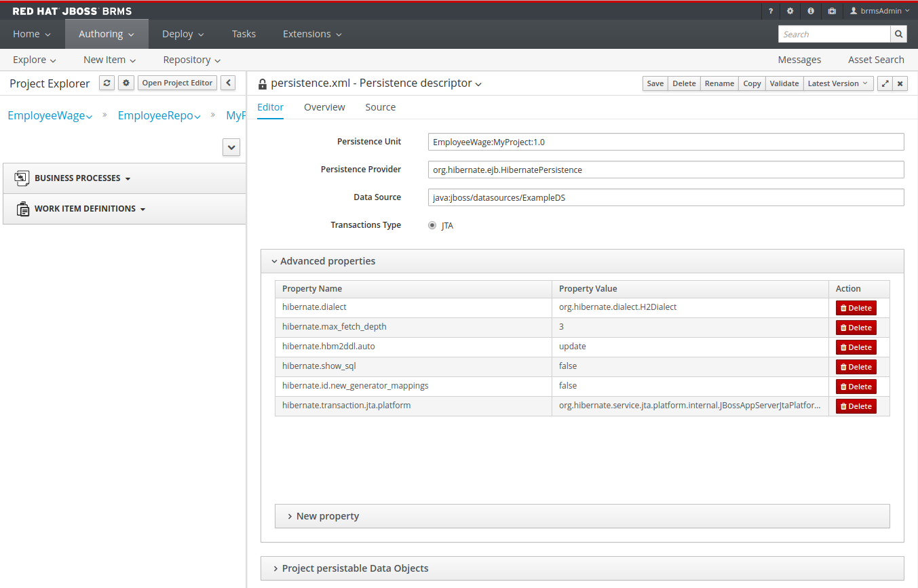Open the Latest Version dropdown
Image resolution: width=918 pixels, height=588 pixels.
(838, 83)
